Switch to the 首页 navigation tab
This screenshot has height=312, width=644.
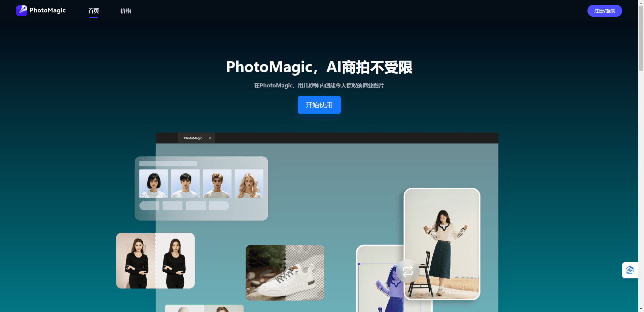tap(93, 10)
